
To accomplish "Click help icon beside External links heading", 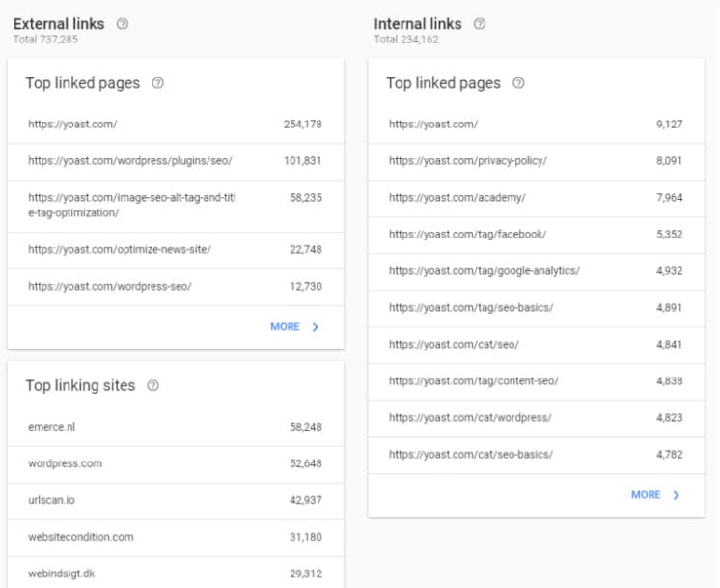I will pos(123,24).
